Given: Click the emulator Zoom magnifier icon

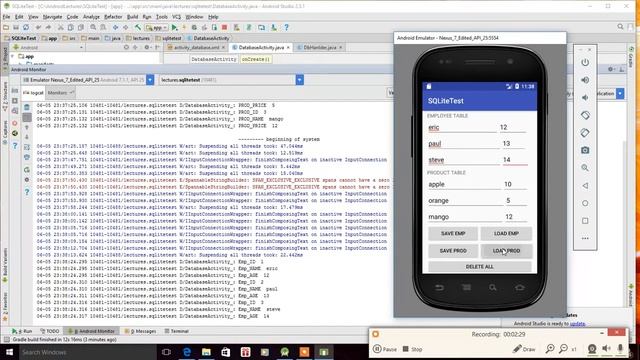Looking at the screenshot, I should coord(585,168).
